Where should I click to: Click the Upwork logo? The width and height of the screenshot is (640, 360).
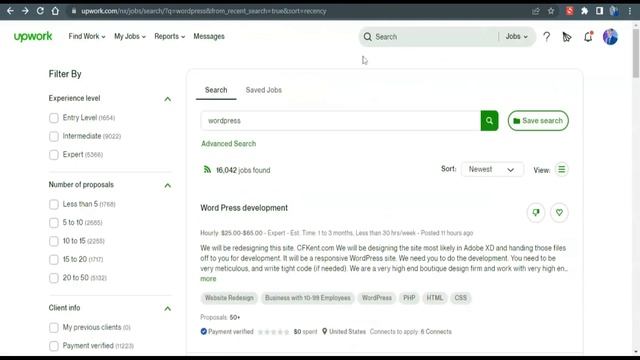pos(33,36)
